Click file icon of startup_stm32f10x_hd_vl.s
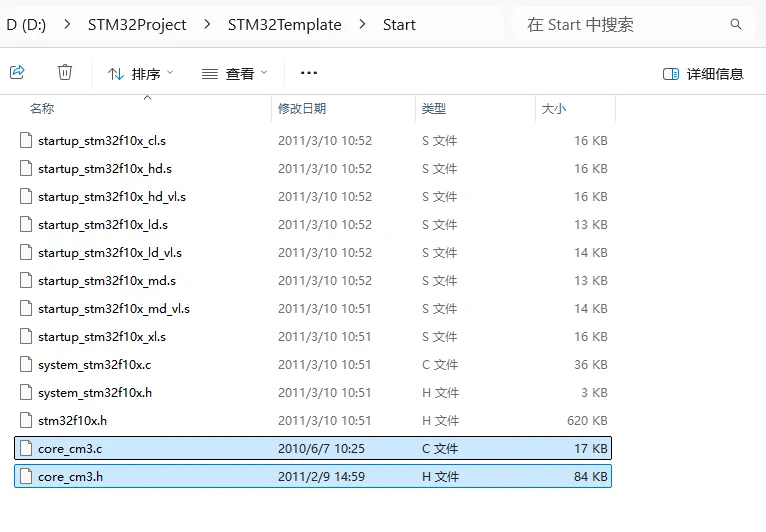Screen dimensions: 766x532 point(26,196)
